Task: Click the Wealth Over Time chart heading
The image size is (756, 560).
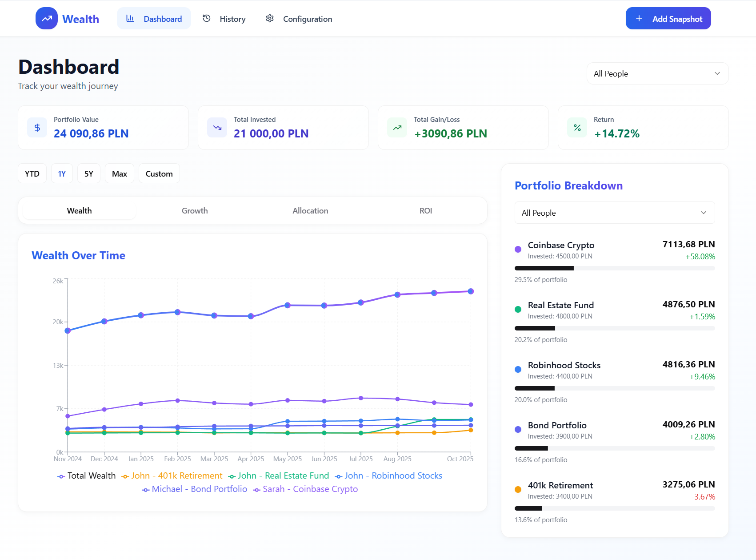Action: [79, 255]
